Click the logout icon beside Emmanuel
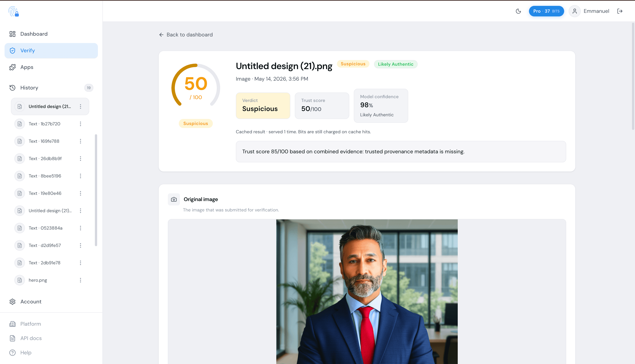Viewport: 635px width, 364px height. pyautogui.click(x=620, y=11)
